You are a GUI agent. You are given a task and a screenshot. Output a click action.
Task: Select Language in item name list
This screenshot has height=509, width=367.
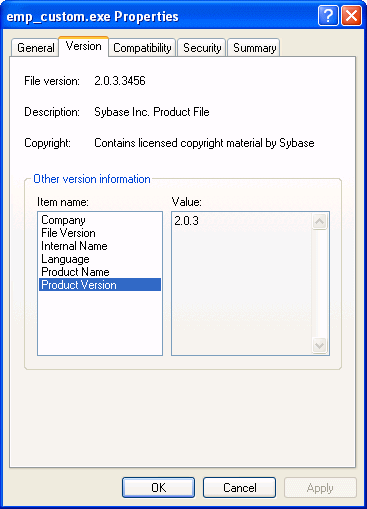click(100, 259)
